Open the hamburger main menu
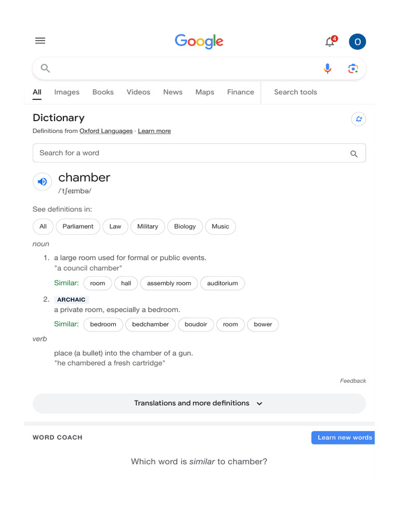Image resolution: width=399 pixels, height=532 pixels. [x=40, y=41]
